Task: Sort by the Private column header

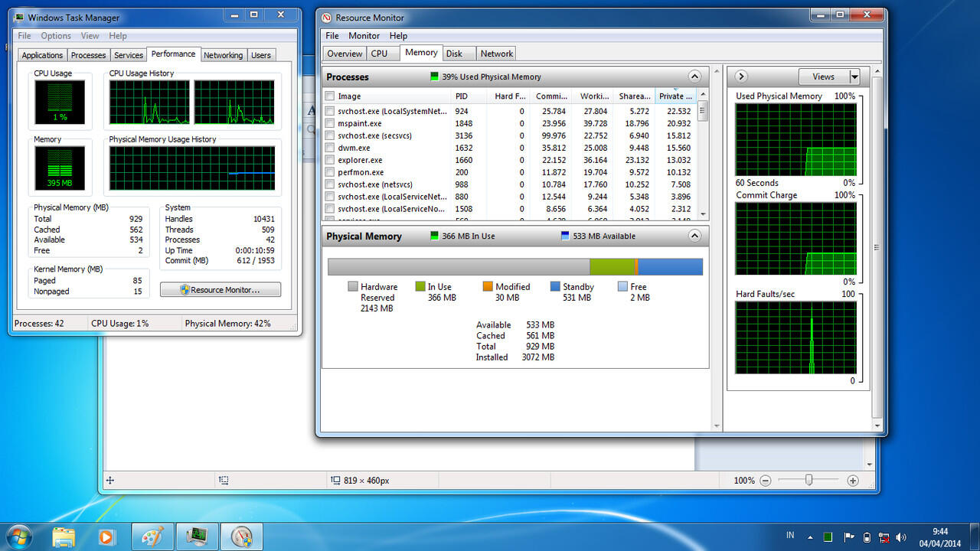Action: coord(675,96)
